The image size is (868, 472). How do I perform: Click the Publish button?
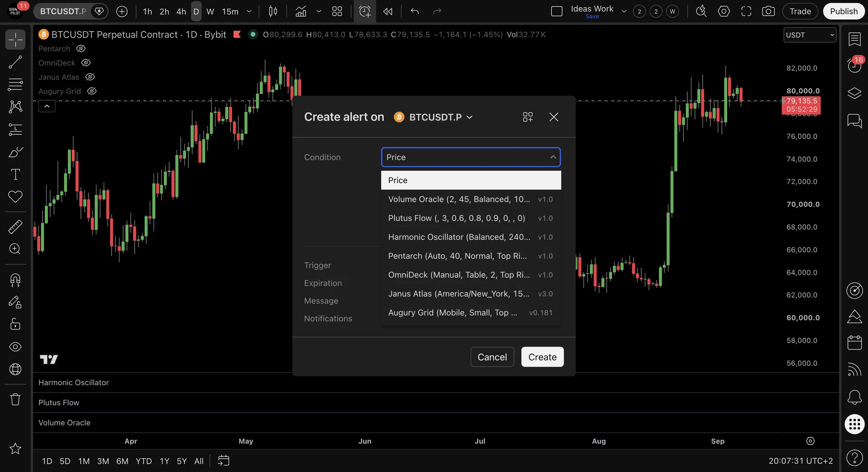844,12
